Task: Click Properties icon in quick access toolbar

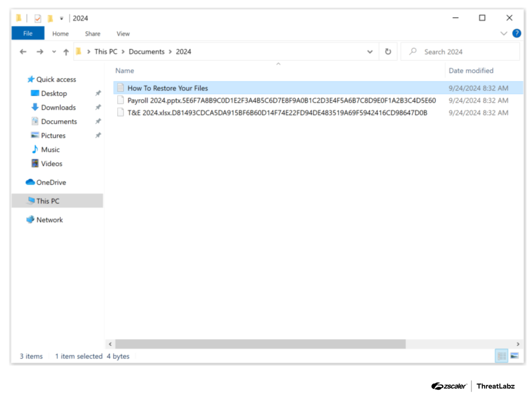Action: tap(38, 18)
